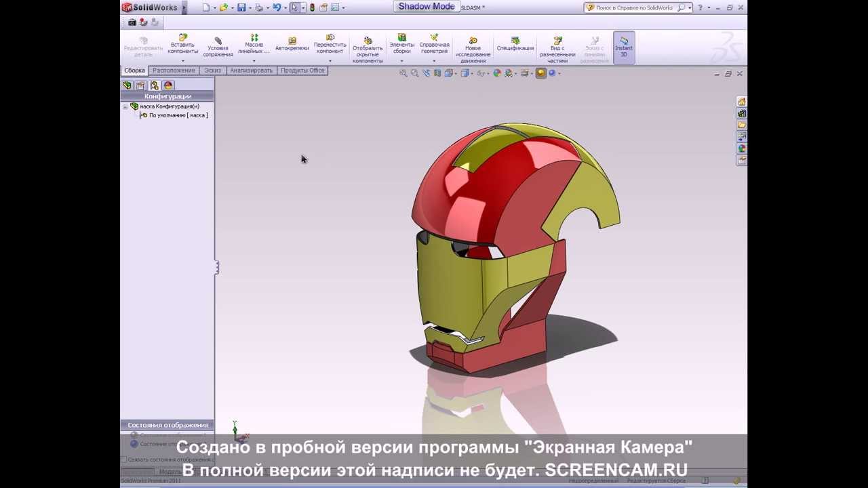Click the Print icon
Viewport: 868px width, 488px height.
coord(259,7)
